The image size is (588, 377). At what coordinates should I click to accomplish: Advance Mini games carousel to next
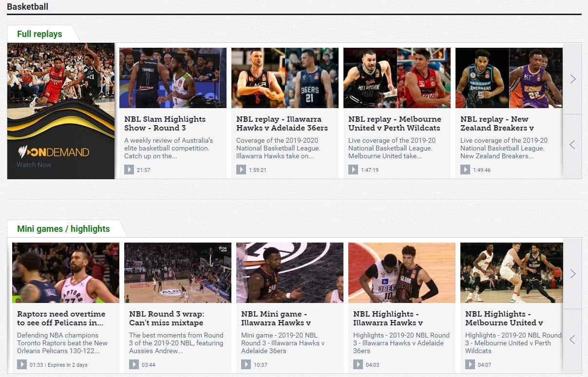pos(572,274)
